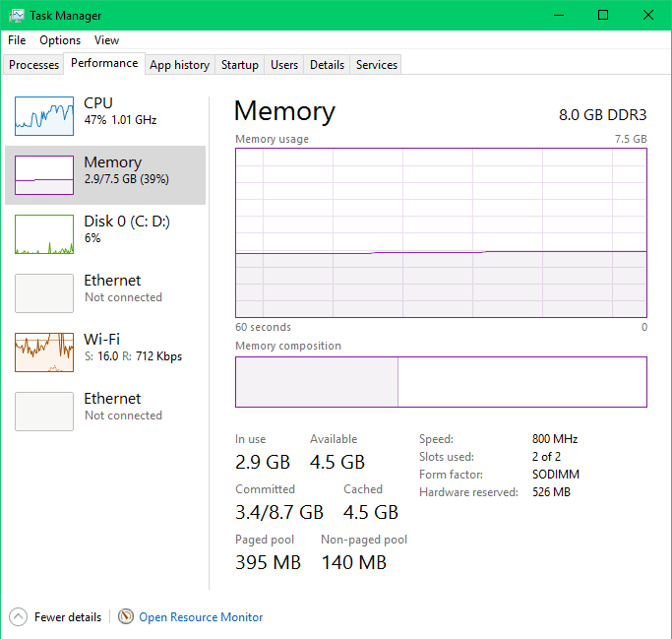Viewport: 672px width, 639px height.
Task: Close the Task Manager window
Action: tap(648, 16)
